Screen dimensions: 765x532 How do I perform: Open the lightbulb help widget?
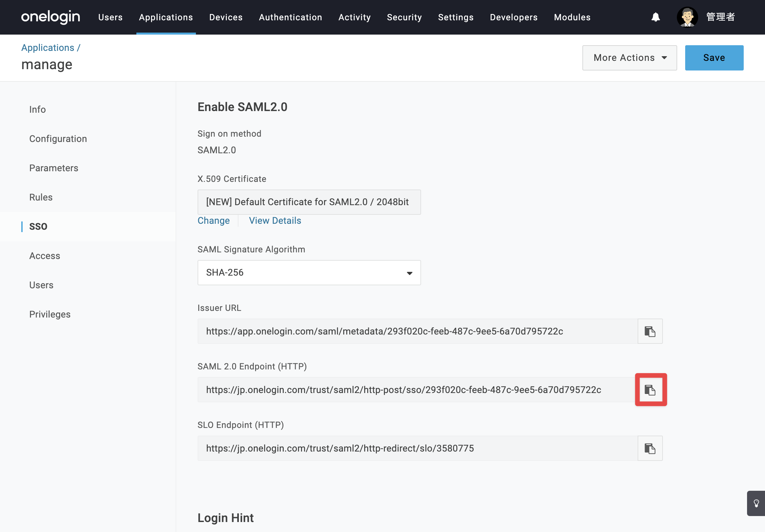[x=756, y=503]
